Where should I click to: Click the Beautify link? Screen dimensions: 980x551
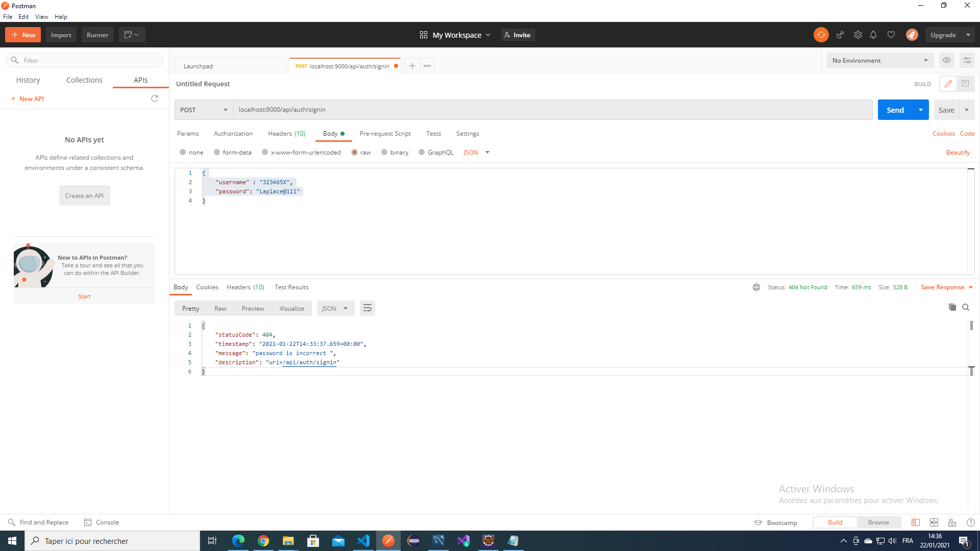958,153
